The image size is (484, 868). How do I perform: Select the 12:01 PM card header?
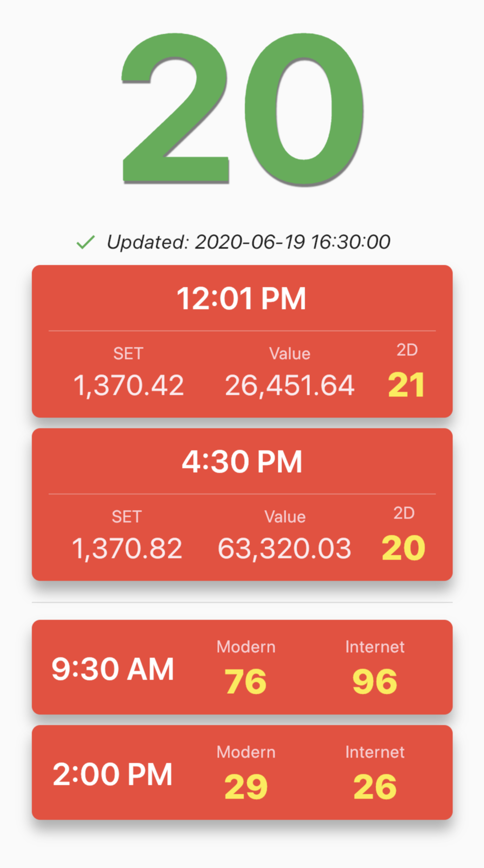pyautogui.click(x=241, y=299)
